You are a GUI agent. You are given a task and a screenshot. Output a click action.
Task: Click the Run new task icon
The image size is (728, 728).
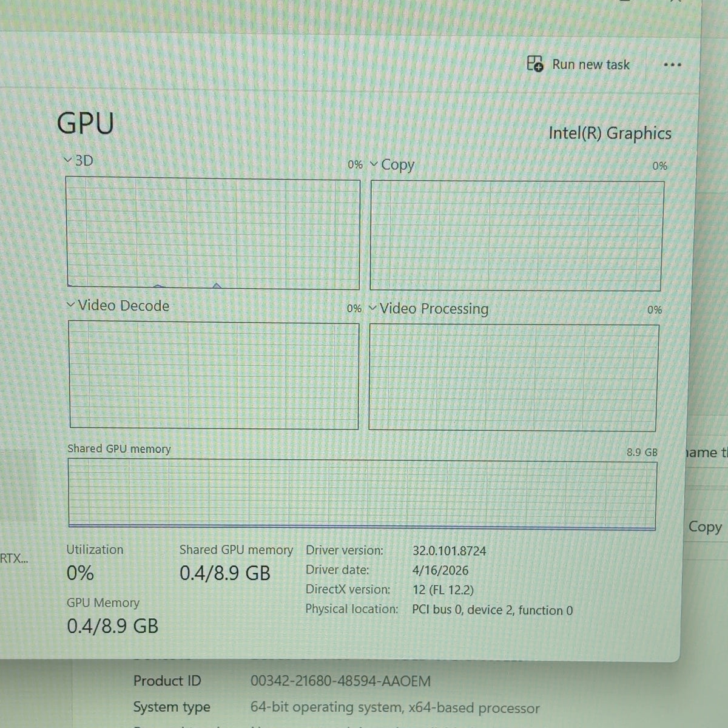(535, 64)
